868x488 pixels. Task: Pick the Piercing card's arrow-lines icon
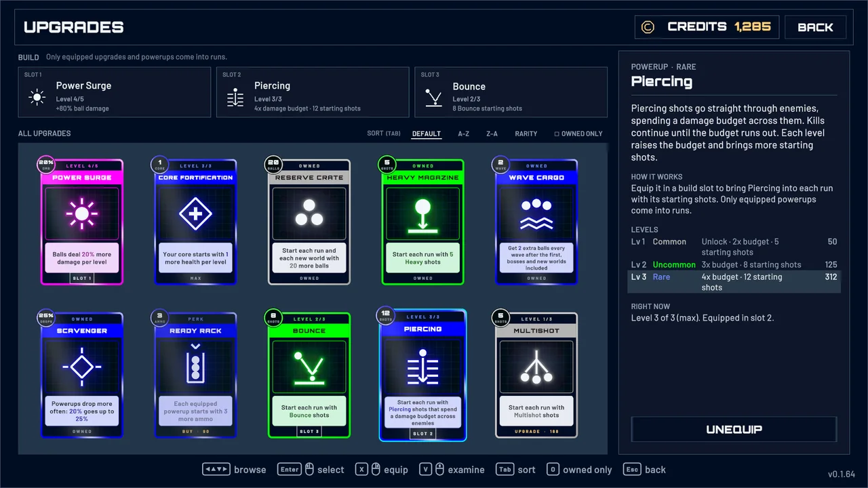(x=422, y=367)
